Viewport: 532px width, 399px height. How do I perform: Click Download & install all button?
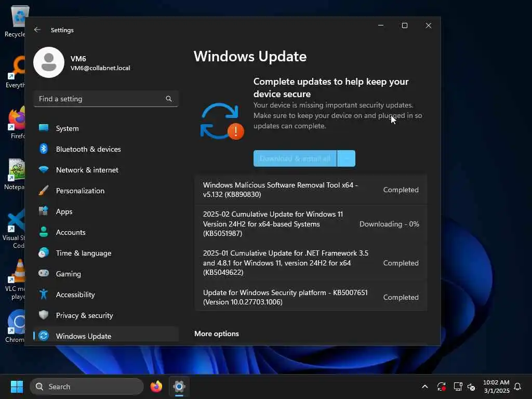pos(295,158)
